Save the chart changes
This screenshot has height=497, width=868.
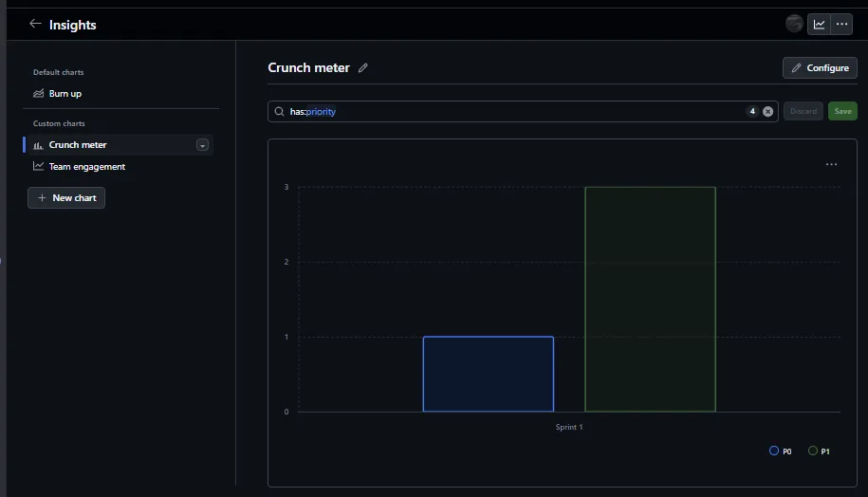(x=841, y=112)
